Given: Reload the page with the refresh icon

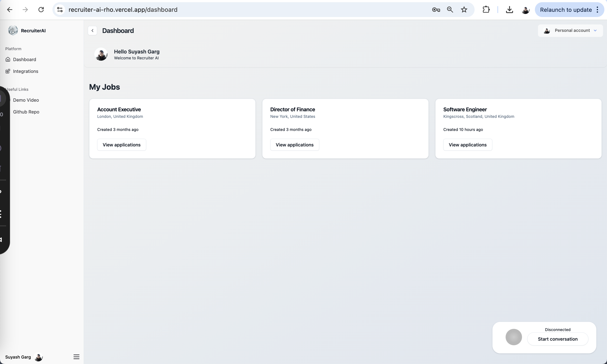Looking at the screenshot, I should (41, 10).
